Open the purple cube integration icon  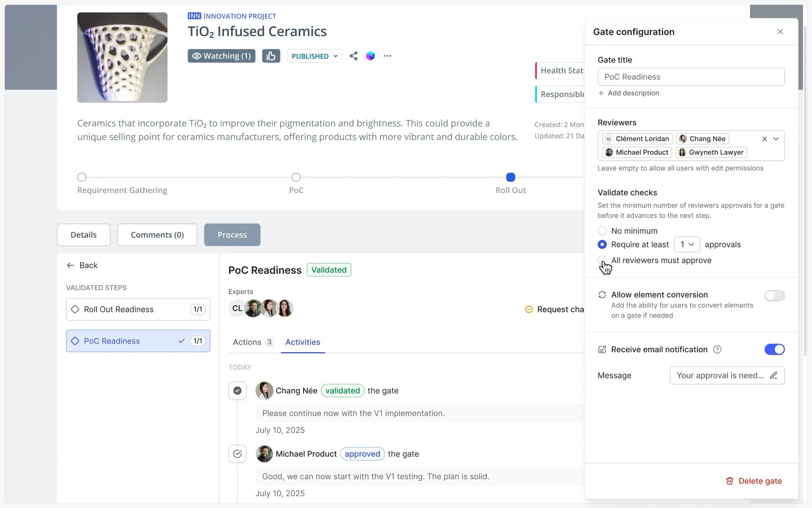pos(370,56)
